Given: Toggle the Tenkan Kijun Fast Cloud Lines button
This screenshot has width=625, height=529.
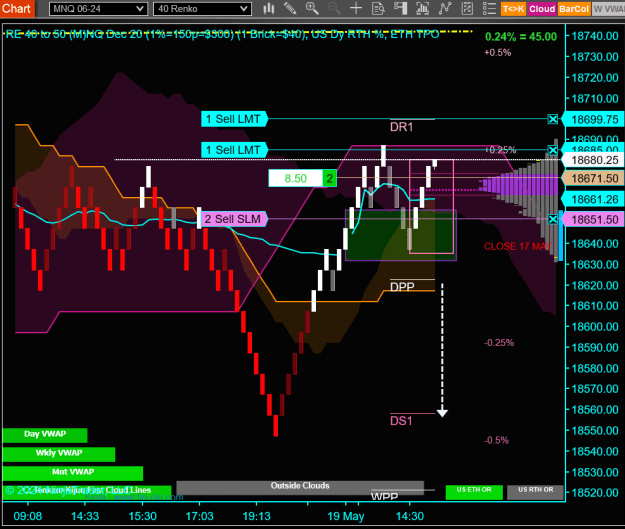Looking at the screenshot, I should 87,492.
